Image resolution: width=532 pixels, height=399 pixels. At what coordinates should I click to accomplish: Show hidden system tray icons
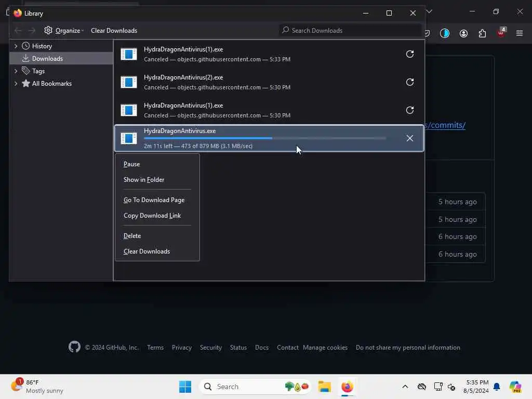tap(405, 387)
